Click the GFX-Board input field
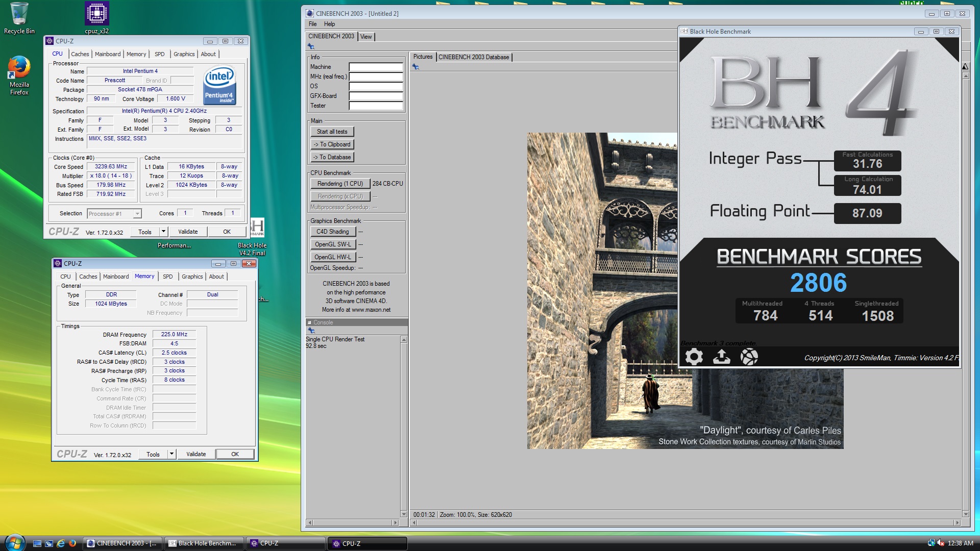980x551 pixels. [x=376, y=96]
